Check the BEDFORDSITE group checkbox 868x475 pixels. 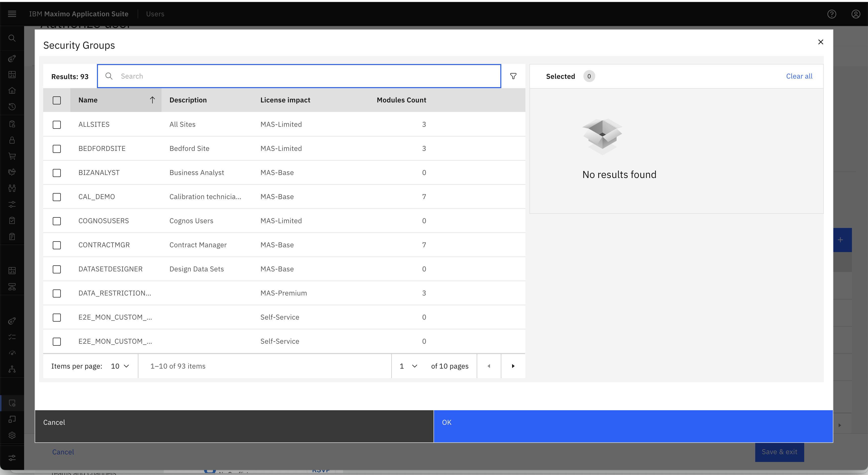57,149
